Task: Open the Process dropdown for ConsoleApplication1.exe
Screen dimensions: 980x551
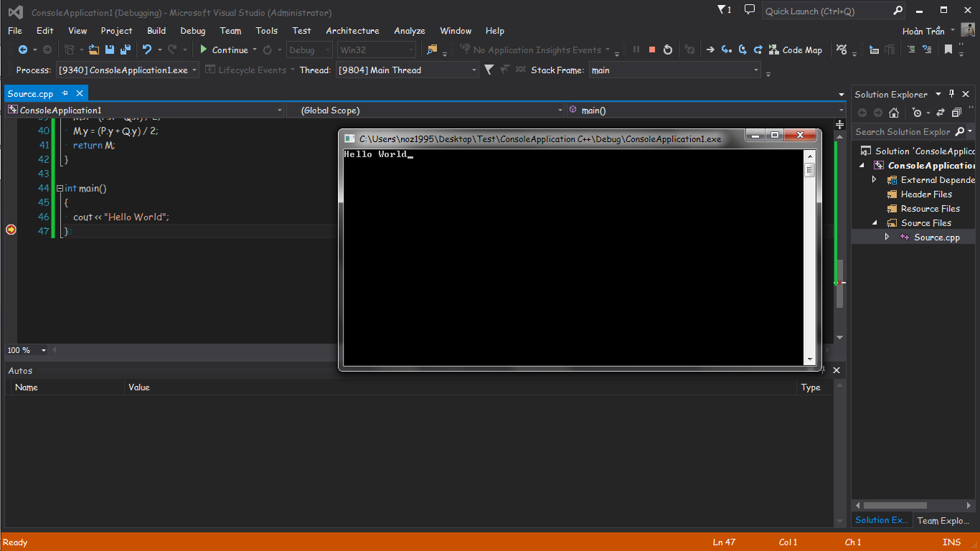Action: tap(194, 70)
